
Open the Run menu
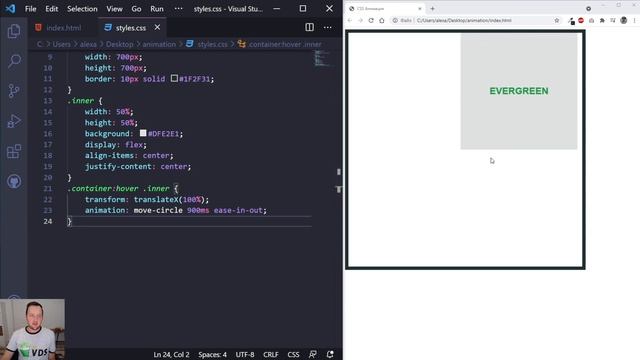point(157,9)
